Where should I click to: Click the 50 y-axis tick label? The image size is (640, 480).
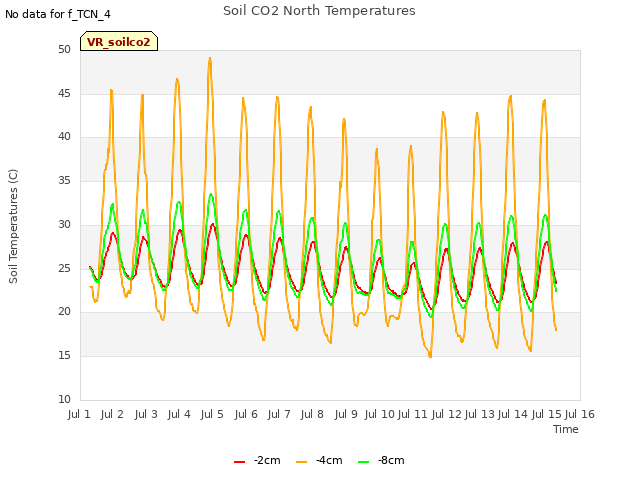[64, 50]
